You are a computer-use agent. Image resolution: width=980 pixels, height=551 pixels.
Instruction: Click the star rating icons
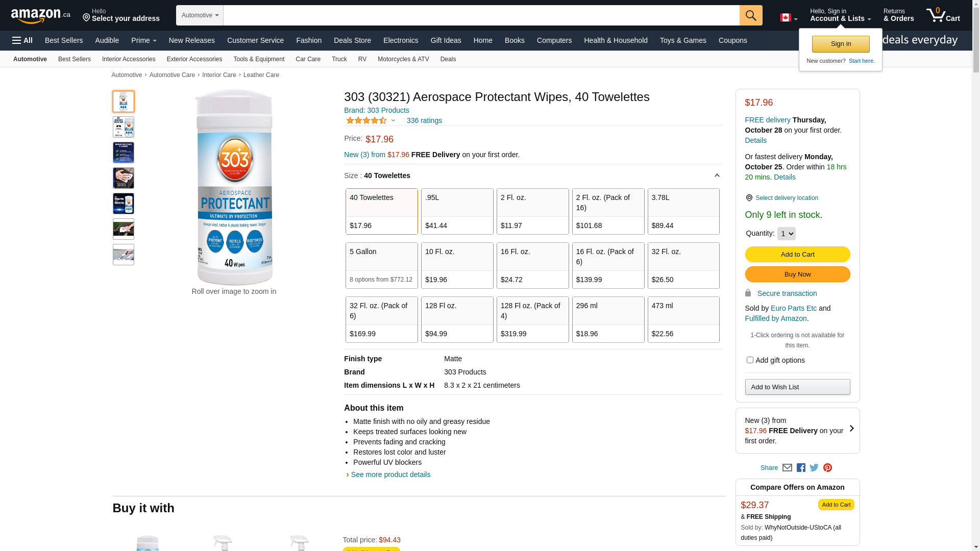[x=366, y=120]
